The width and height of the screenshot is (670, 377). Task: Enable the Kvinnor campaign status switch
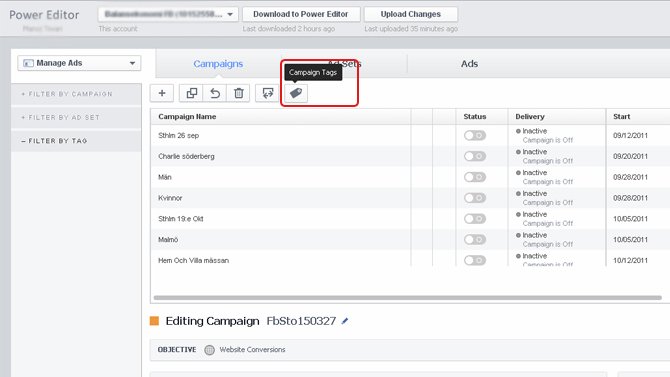tap(475, 198)
